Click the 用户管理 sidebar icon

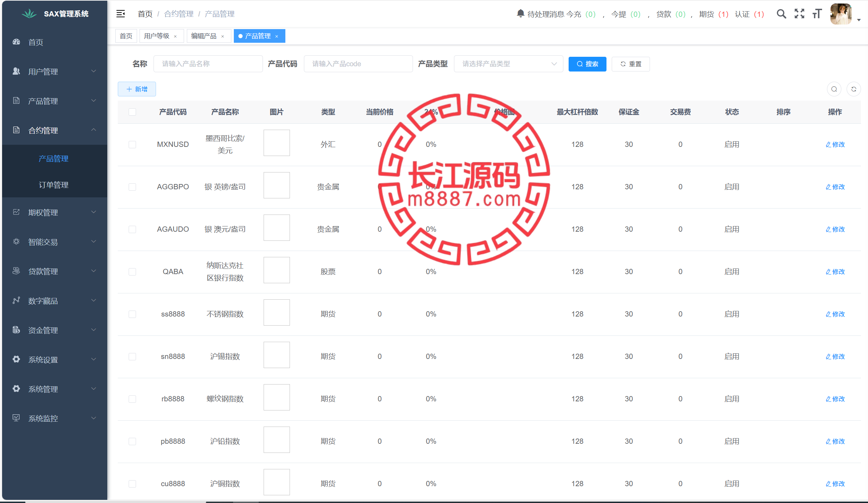coord(16,71)
